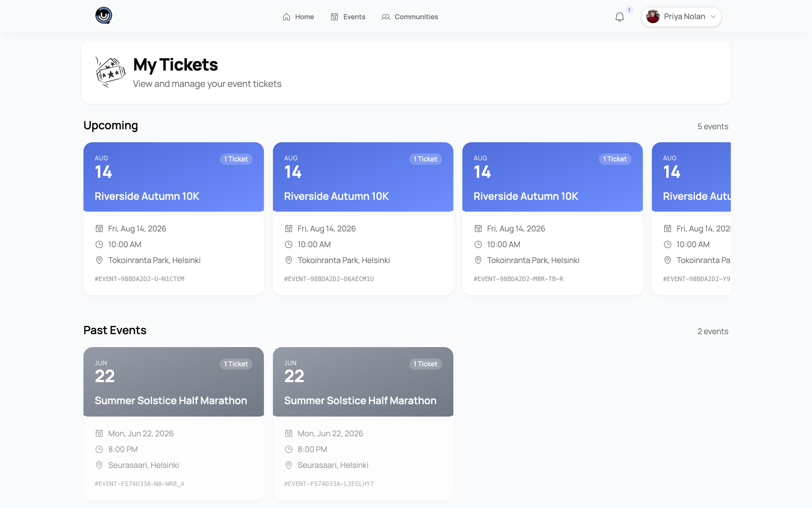Viewport: 812px width, 508px height.
Task: Click '10:00 AM' on U-N1CTEM card
Action: pos(125,245)
